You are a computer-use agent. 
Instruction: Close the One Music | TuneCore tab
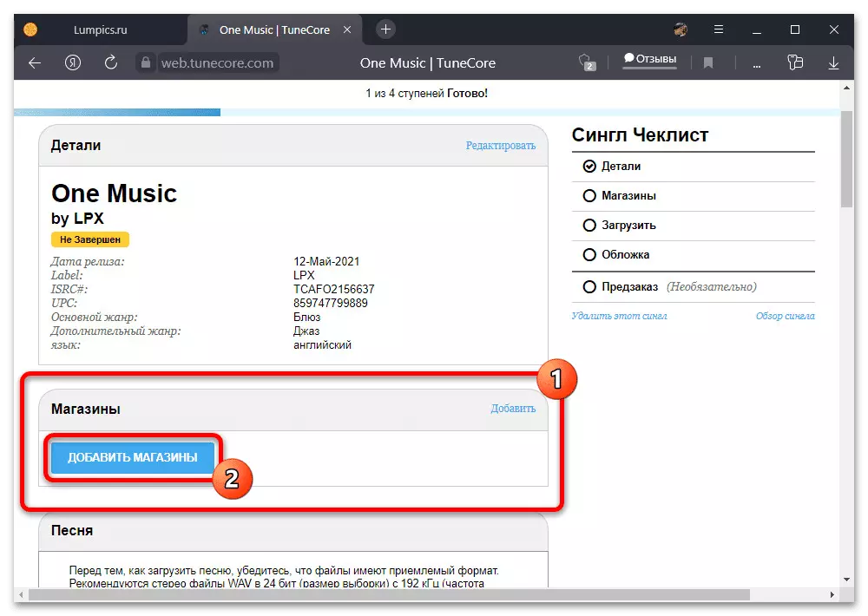pyautogui.click(x=347, y=29)
